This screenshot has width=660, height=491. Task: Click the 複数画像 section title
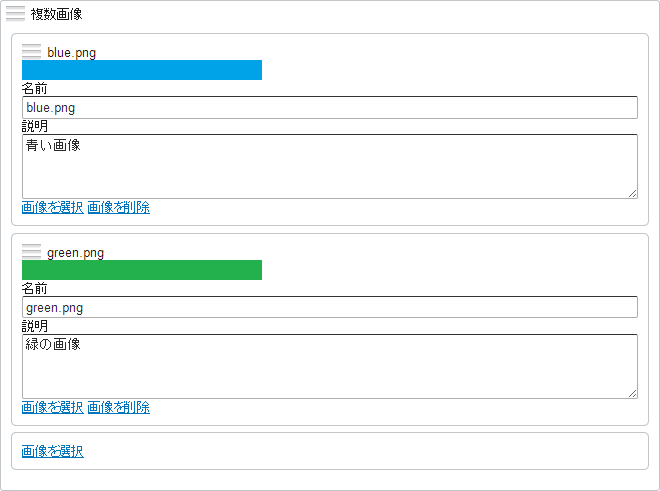(x=56, y=14)
